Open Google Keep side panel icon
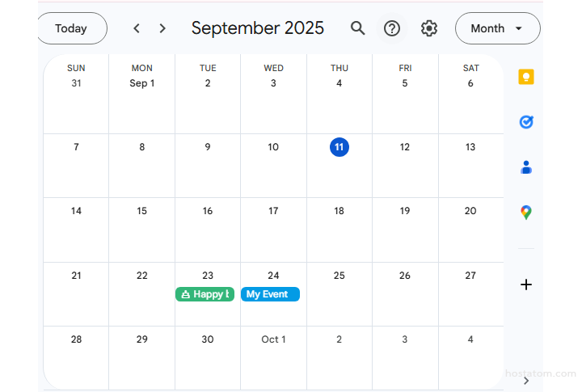The height and width of the screenshot is (392, 582). tap(526, 78)
